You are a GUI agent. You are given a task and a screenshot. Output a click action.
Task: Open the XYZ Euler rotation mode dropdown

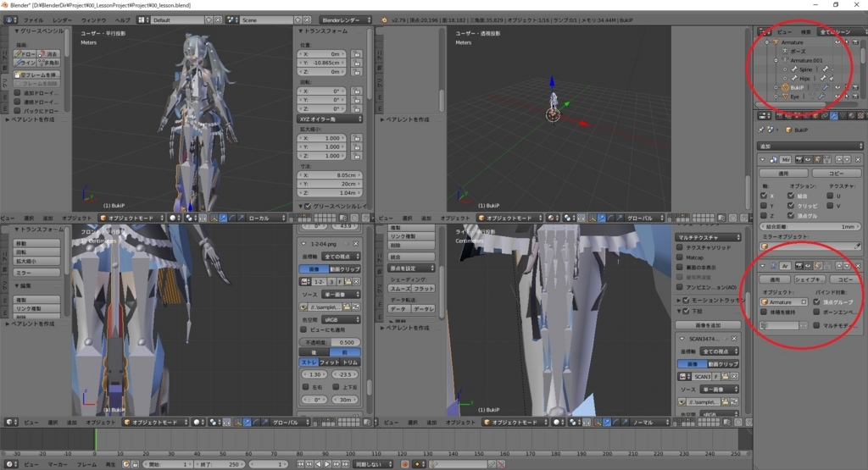pos(331,119)
